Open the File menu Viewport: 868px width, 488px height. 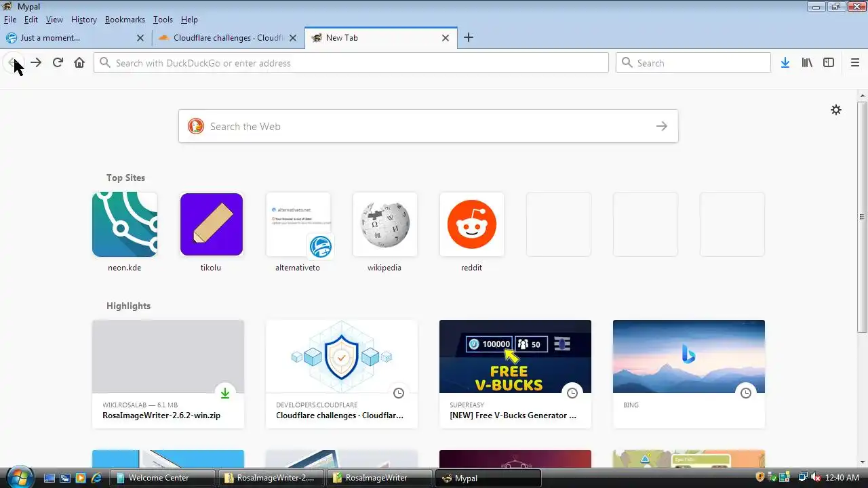point(10,20)
